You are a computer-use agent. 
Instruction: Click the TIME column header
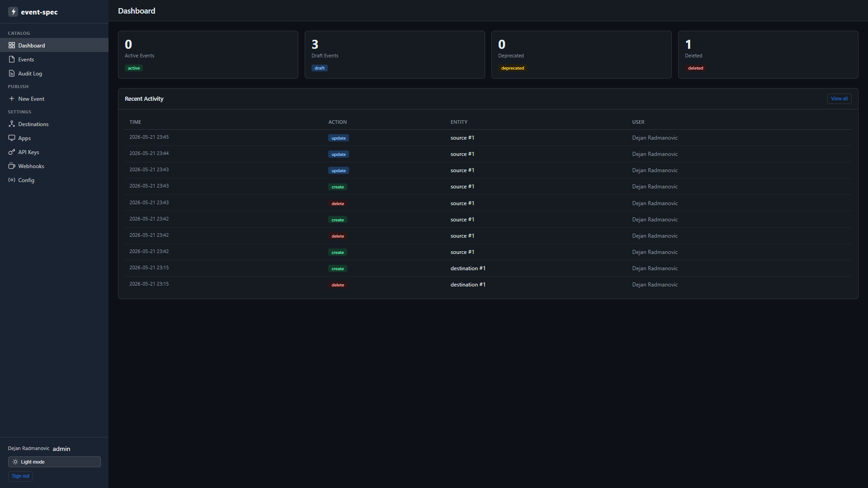pyautogui.click(x=135, y=122)
